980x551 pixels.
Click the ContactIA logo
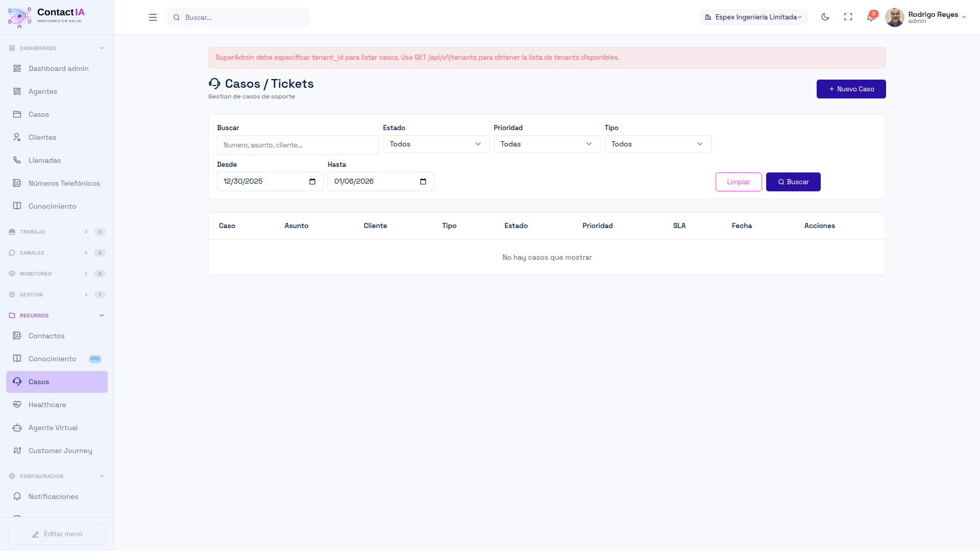(x=46, y=16)
